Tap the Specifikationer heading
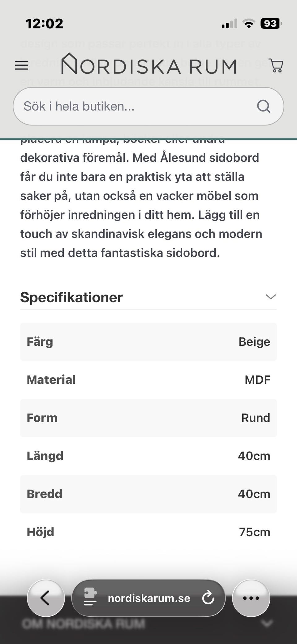Screen dimensions: 297x644 pos(71,297)
